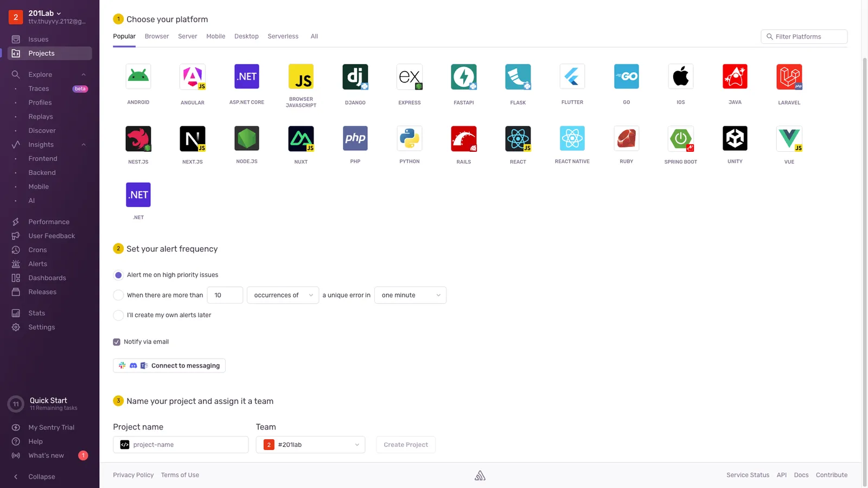Select the PHP platform icon
Viewport: 868px width, 488px height.
pos(355,138)
